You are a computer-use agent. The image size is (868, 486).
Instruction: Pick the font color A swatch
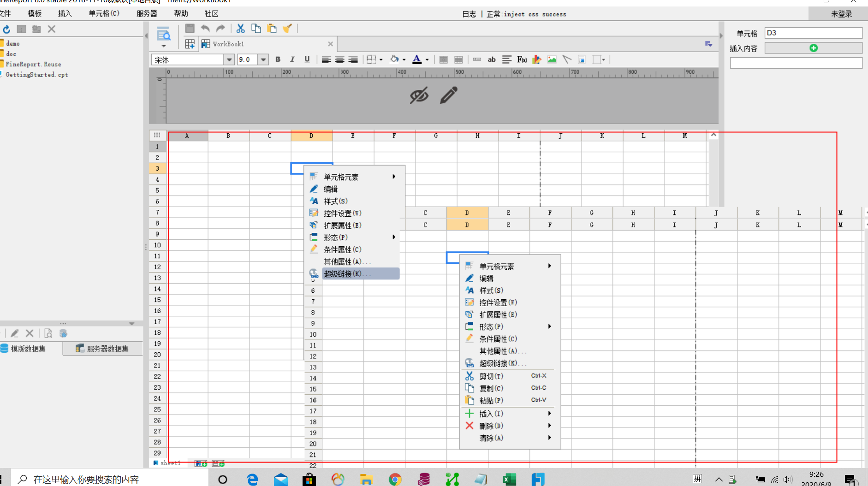(417, 59)
